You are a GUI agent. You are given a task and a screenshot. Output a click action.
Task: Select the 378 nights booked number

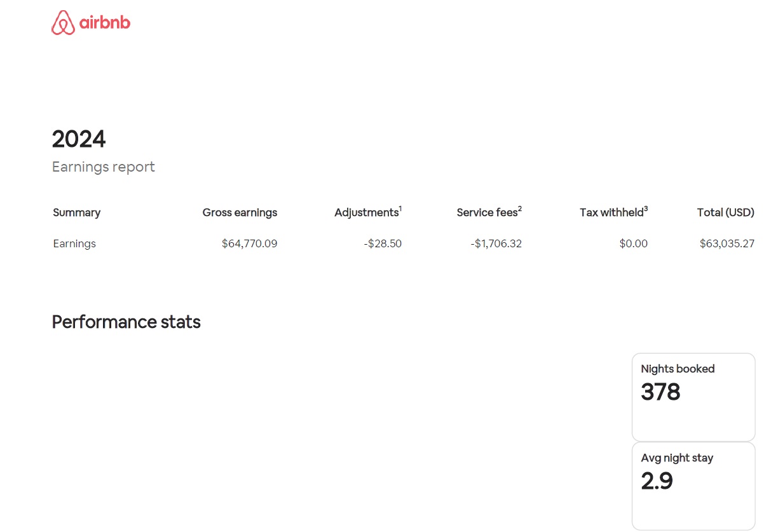coord(660,392)
